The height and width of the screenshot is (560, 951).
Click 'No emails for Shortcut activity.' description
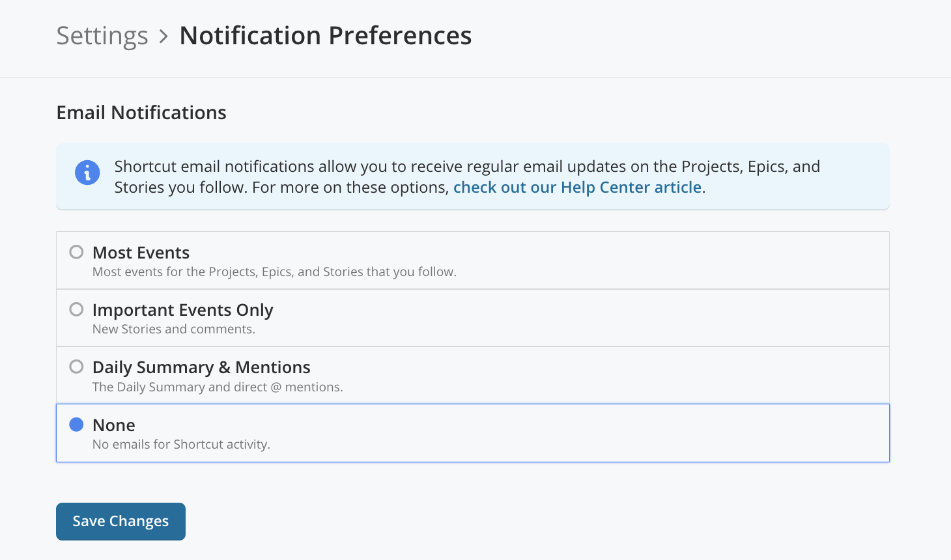(x=181, y=445)
